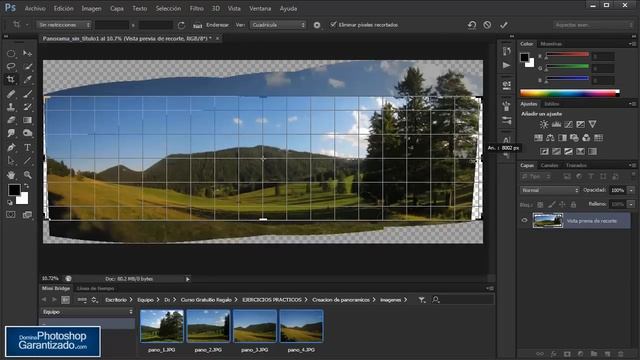Select the Lasso tool
Viewport: 640px width, 360px height.
[x=11, y=67]
